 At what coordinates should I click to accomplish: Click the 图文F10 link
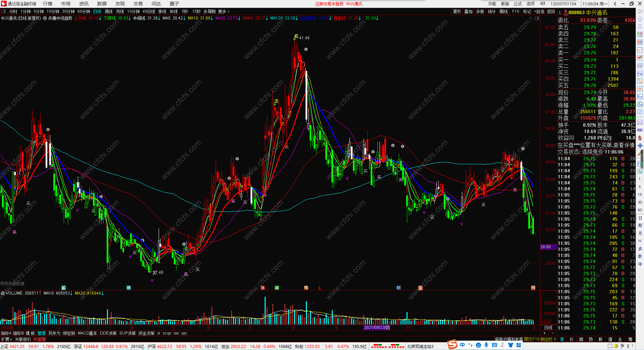coord(532,339)
